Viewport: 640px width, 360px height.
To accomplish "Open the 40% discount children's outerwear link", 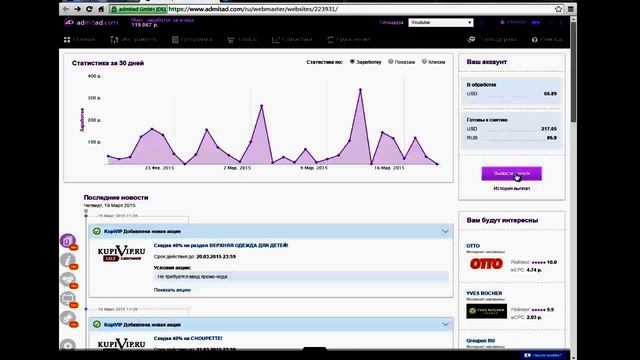I will (x=221, y=245).
